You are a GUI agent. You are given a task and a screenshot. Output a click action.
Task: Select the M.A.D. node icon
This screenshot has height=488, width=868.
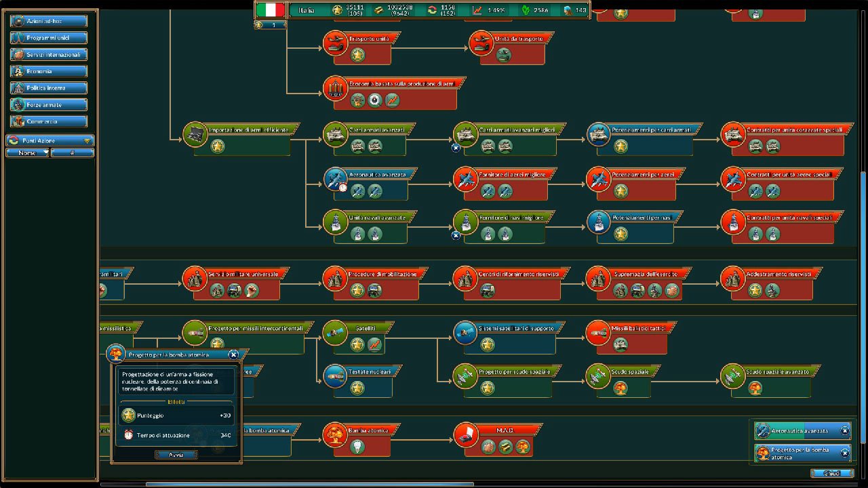465,434
